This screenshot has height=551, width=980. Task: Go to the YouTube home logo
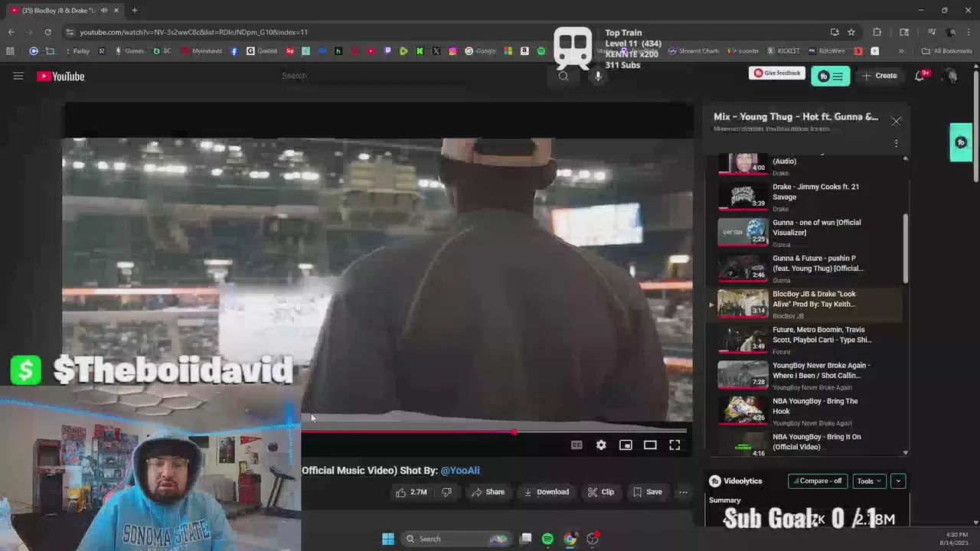[x=60, y=76]
